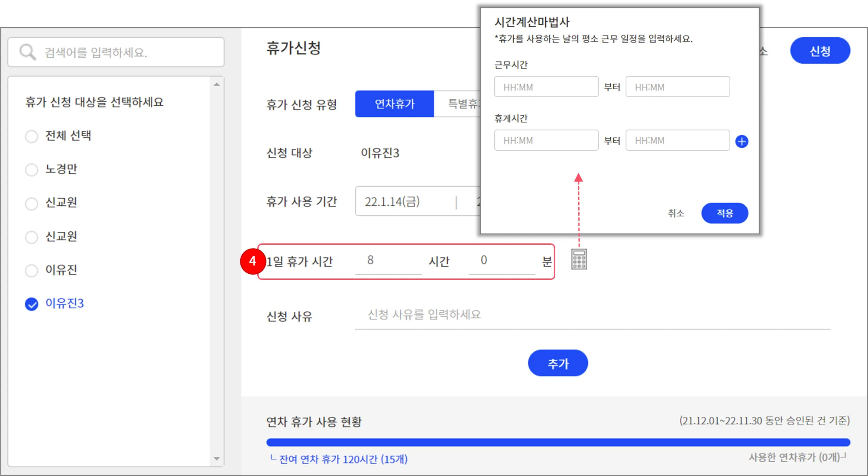Click the search magnifier icon

pyautogui.click(x=27, y=52)
